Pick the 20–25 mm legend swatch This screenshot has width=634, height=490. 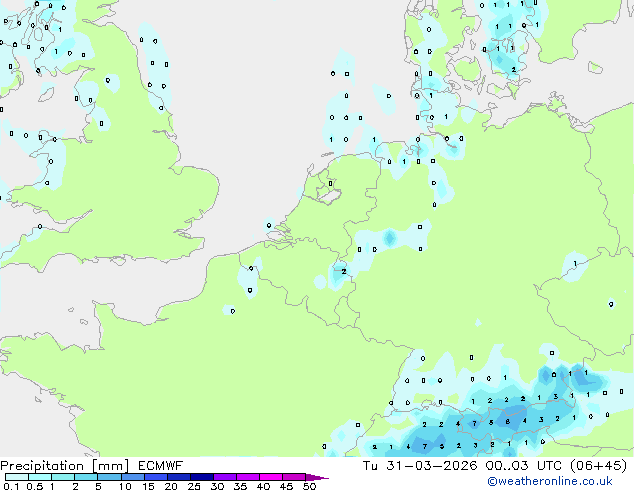tap(179, 477)
